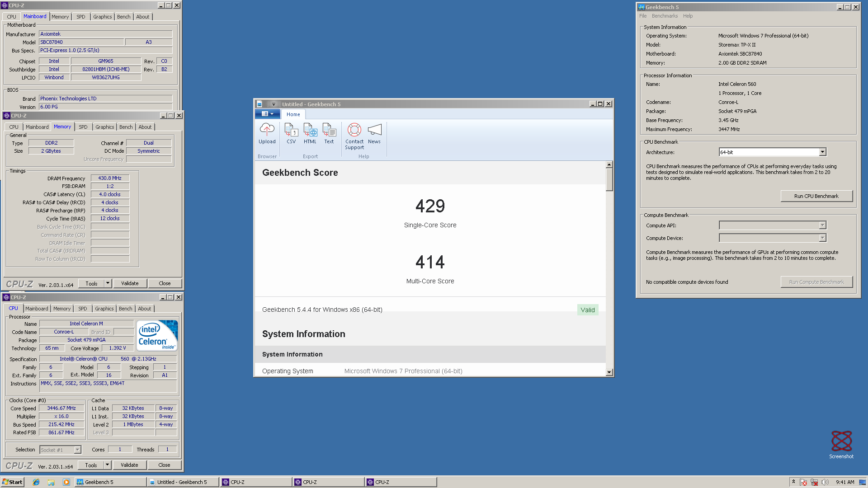
Task: Click the network tray icon with red X
Action: point(814,482)
